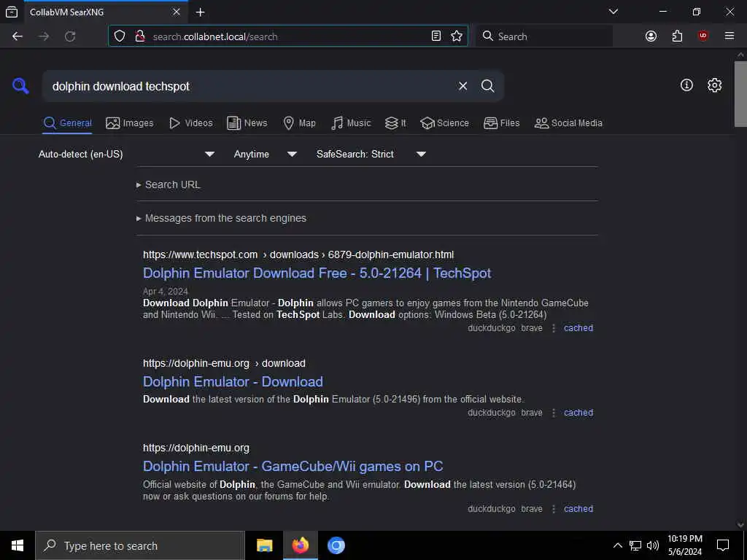Image resolution: width=747 pixels, height=560 pixels.
Task: Click the scrollbar down arrow
Action: tap(740, 525)
